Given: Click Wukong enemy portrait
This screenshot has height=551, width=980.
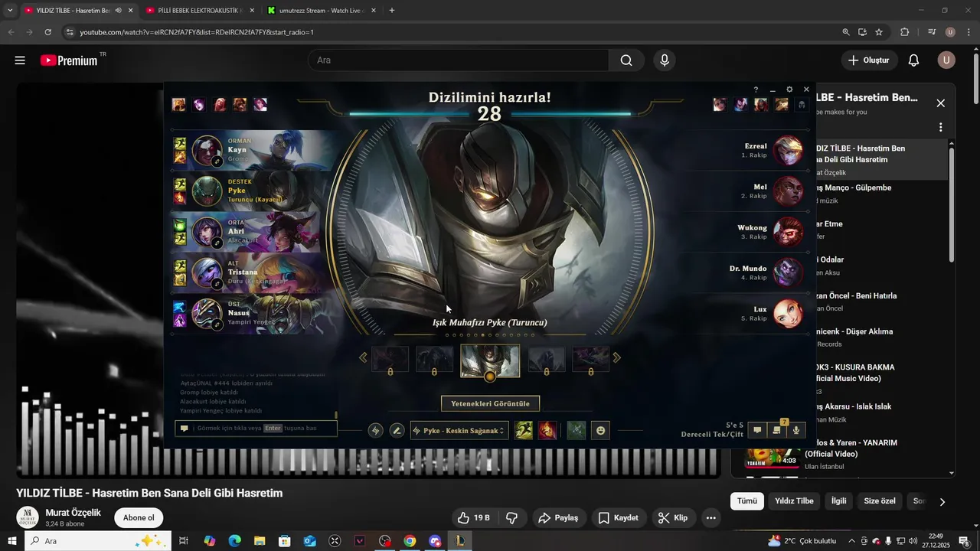Looking at the screenshot, I should [788, 232].
